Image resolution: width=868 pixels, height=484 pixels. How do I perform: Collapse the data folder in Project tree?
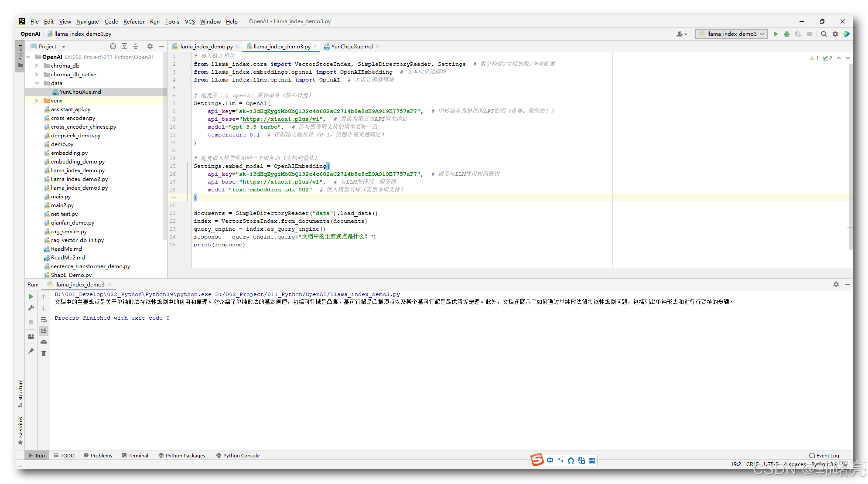[x=37, y=83]
